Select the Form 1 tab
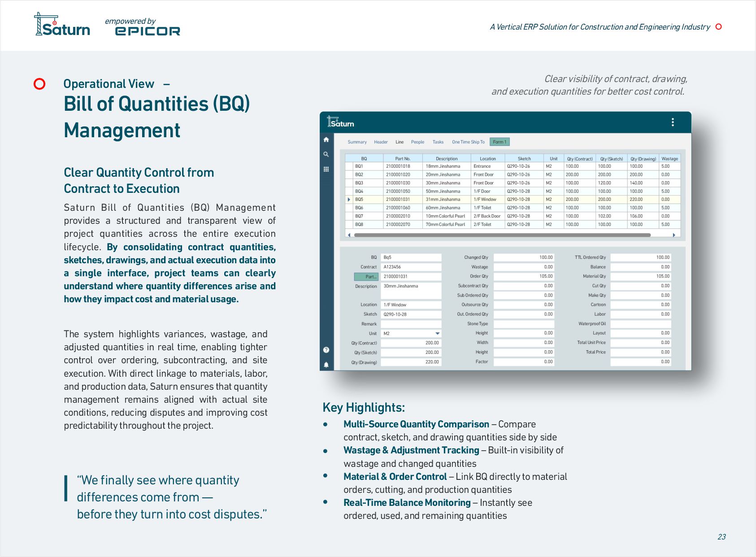Viewport: 756px width, 557px height. click(500, 142)
